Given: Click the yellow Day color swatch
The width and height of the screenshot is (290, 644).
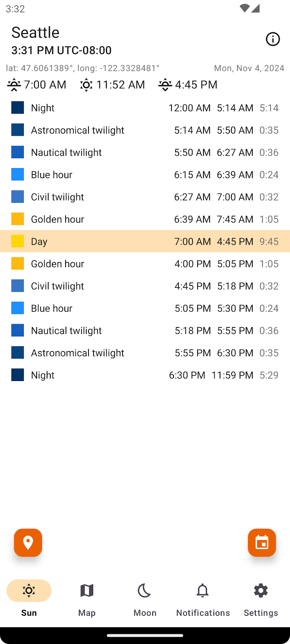Looking at the screenshot, I should tap(17, 241).
